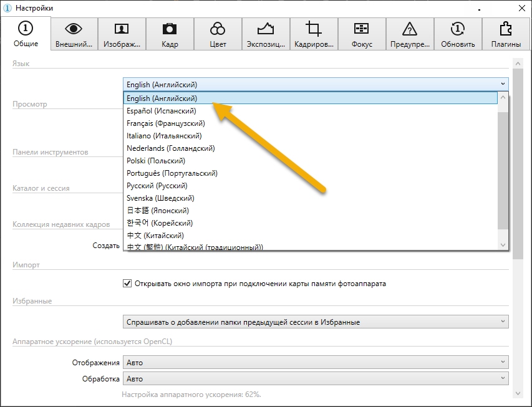Open the Фокус tab

[x=362, y=34]
